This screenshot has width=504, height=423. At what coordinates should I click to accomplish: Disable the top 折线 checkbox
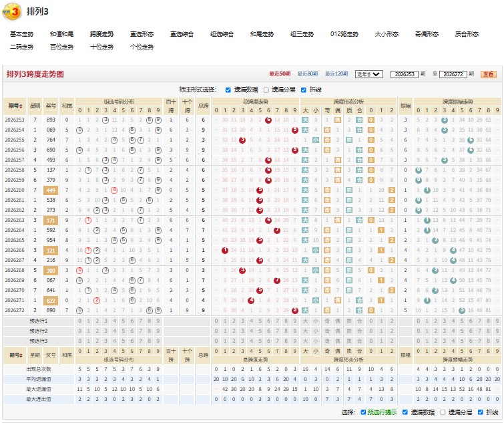304,90
